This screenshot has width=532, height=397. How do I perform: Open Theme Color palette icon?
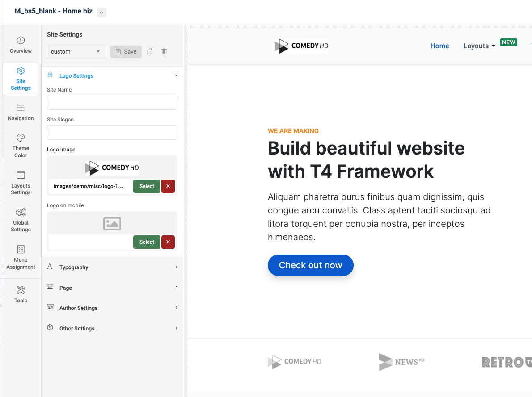coord(21,138)
